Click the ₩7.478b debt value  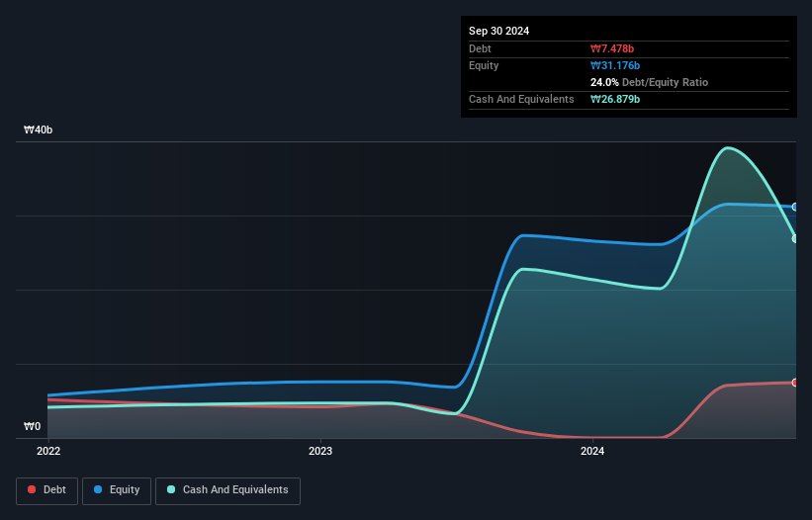coord(612,48)
